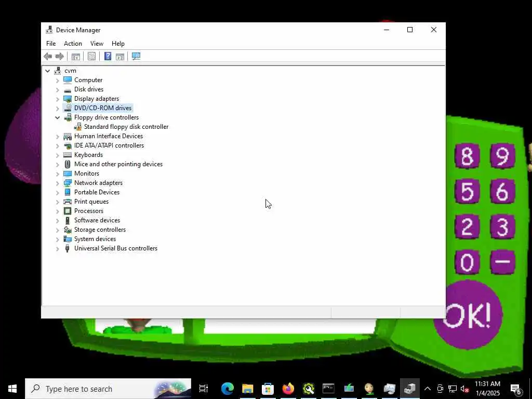This screenshot has height=399, width=532.
Task: Click the 2 key on background game keypad
Action: (x=467, y=227)
